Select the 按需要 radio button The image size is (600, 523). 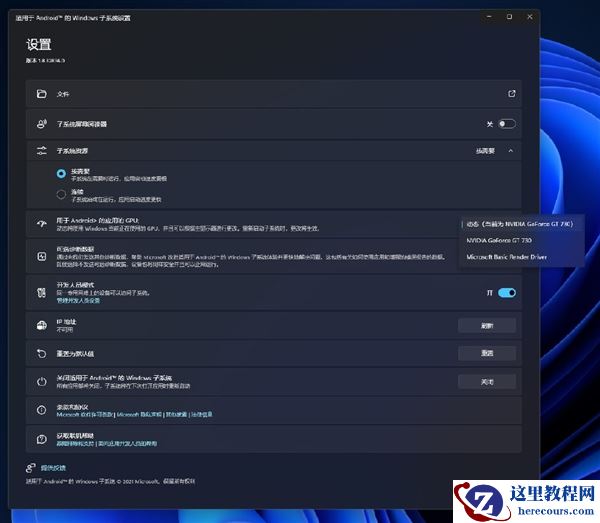61,174
